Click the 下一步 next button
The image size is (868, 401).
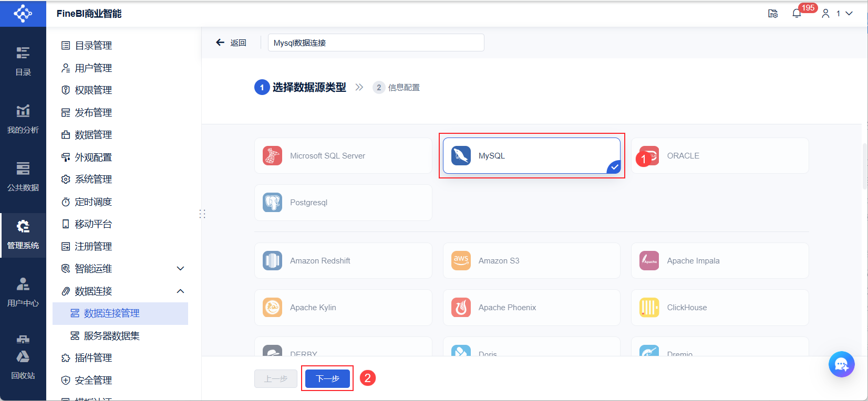327,378
